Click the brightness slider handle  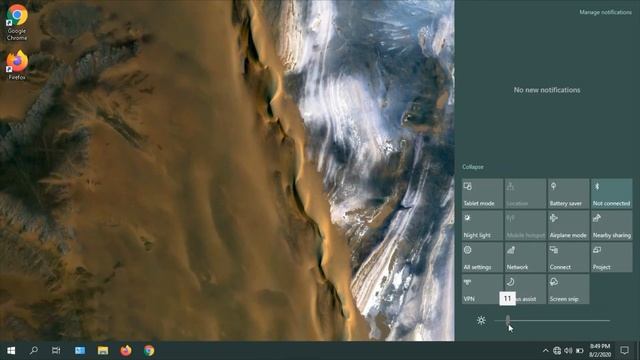(x=508, y=320)
